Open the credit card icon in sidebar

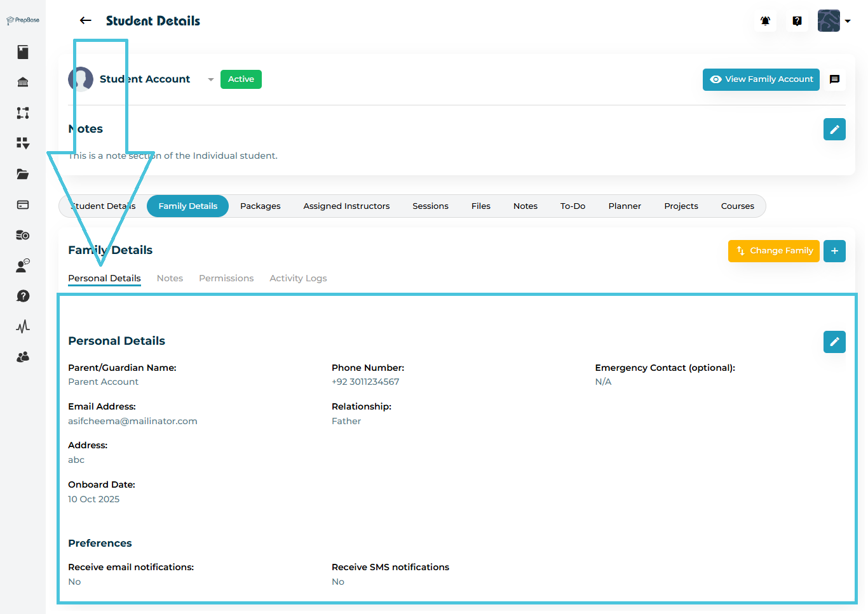click(23, 204)
